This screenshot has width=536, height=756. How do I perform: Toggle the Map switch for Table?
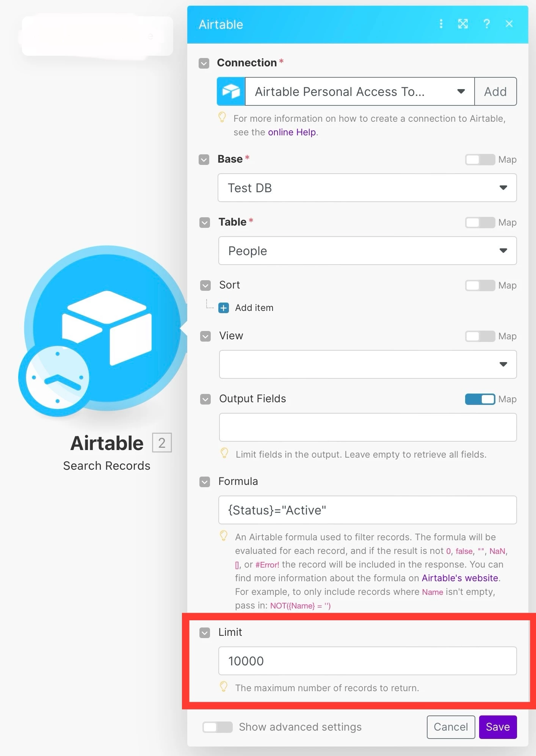click(480, 223)
